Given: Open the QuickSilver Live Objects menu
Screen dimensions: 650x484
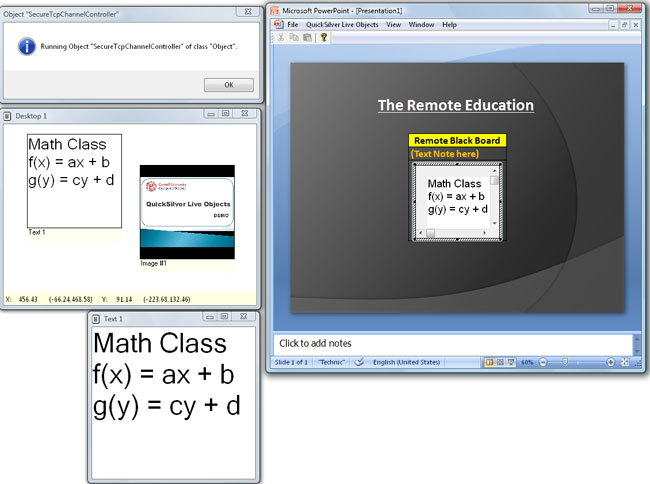Looking at the screenshot, I should 342,24.
